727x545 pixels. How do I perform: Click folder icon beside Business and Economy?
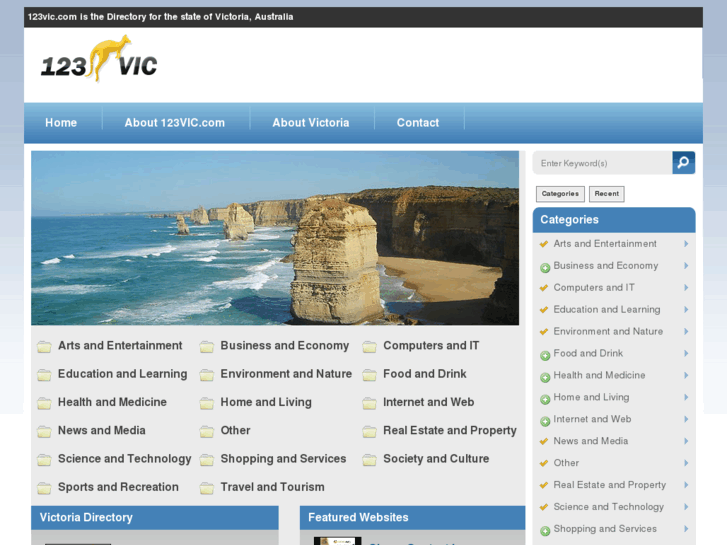207,346
